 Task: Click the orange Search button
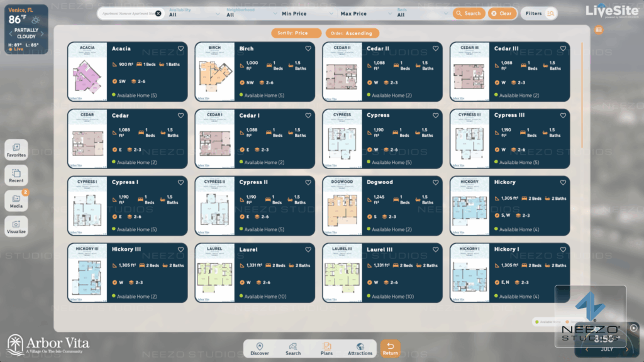[469, 14]
